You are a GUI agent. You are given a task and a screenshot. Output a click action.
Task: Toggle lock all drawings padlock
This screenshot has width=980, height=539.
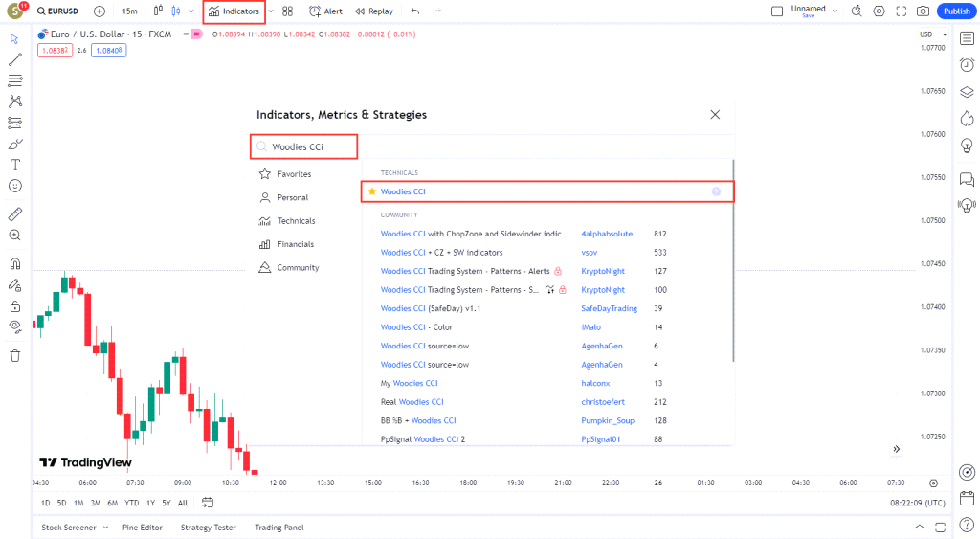14,306
